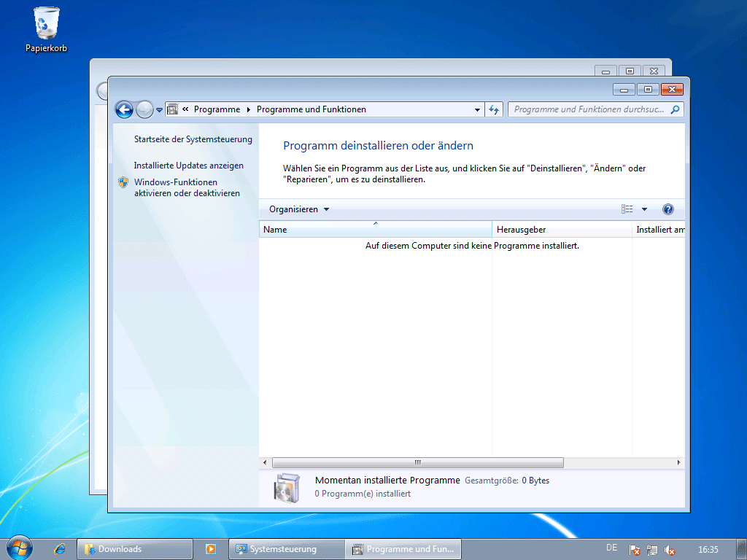Switch to Systemsteuerung taskbar button
The width and height of the screenshot is (747, 560).
coord(286,549)
